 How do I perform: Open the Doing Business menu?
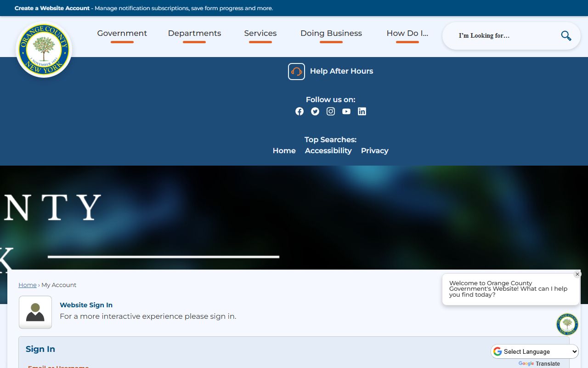click(331, 34)
